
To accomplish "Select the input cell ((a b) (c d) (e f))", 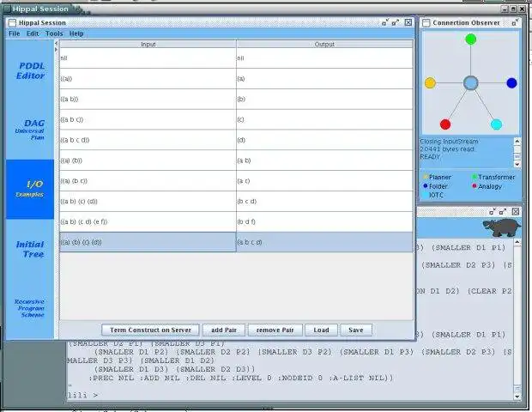I will [148, 221].
